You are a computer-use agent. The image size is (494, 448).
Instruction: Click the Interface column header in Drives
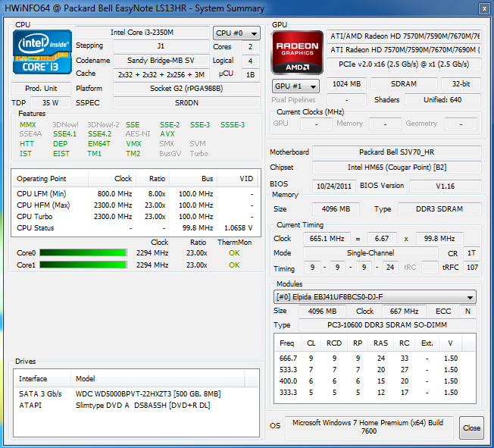point(42,379)
